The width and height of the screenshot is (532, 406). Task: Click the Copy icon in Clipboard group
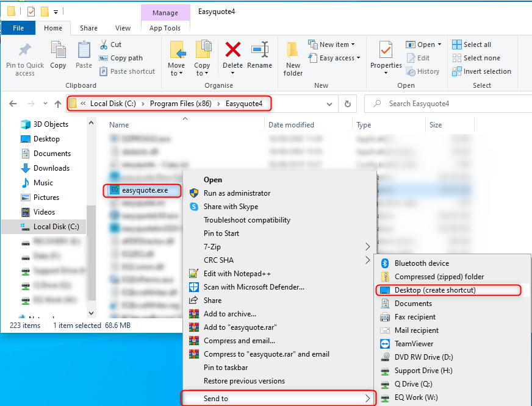coord(58,50)
